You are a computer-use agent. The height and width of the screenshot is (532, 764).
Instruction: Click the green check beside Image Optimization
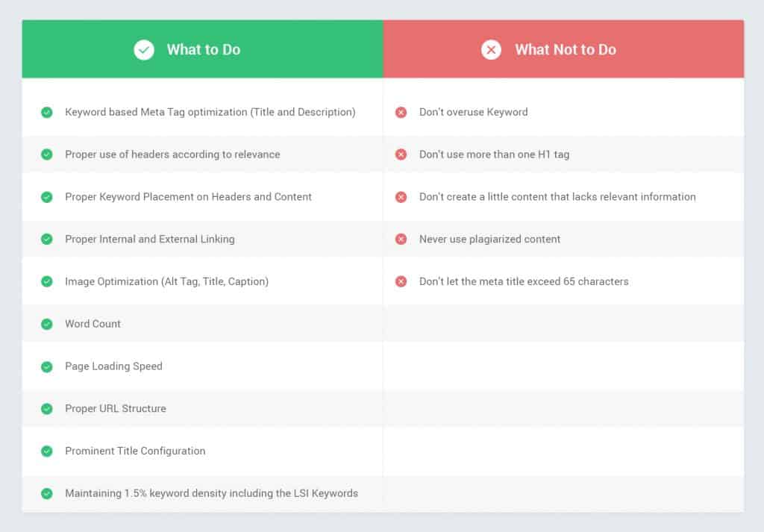point(47,281)
